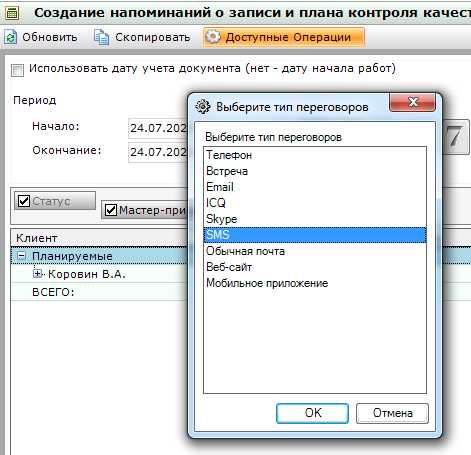
Task: Select the highlighted SMS item
Action: 315,235
